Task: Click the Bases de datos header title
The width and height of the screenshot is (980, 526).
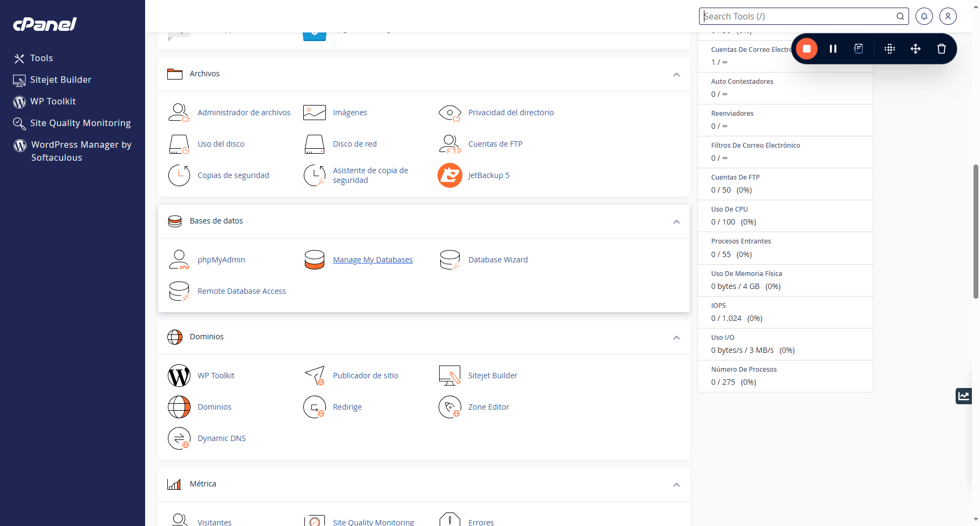Action: click(x=216, y=221)
